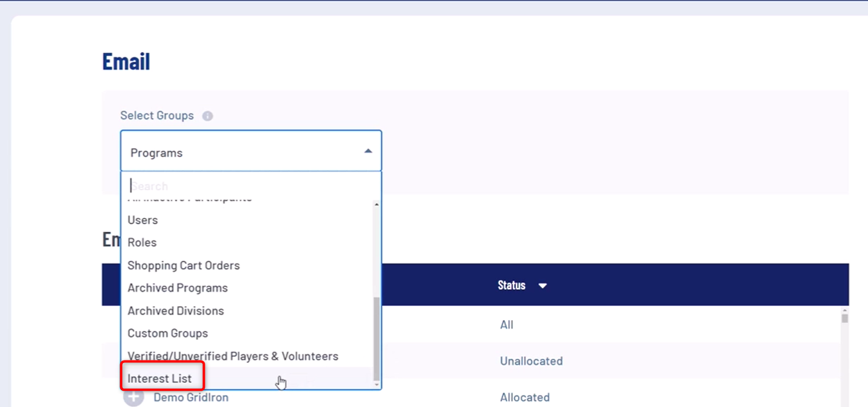Screen dimensions: 868x407
Task: Collapse the Programs dropdown using the caret arrow
Action: pyautogui.click(x=368, y=152)
